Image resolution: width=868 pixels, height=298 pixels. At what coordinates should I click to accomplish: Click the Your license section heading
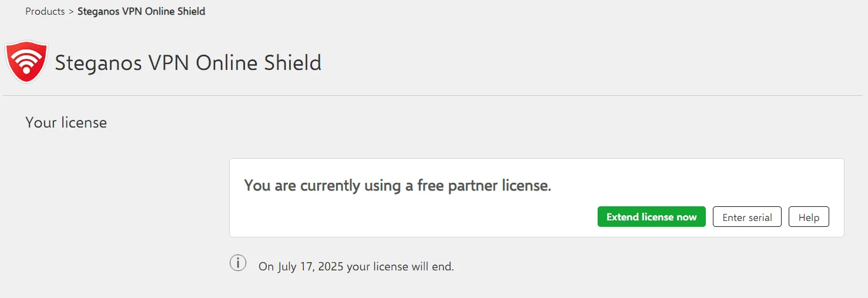pyautogui.click(x=66, y=123)
